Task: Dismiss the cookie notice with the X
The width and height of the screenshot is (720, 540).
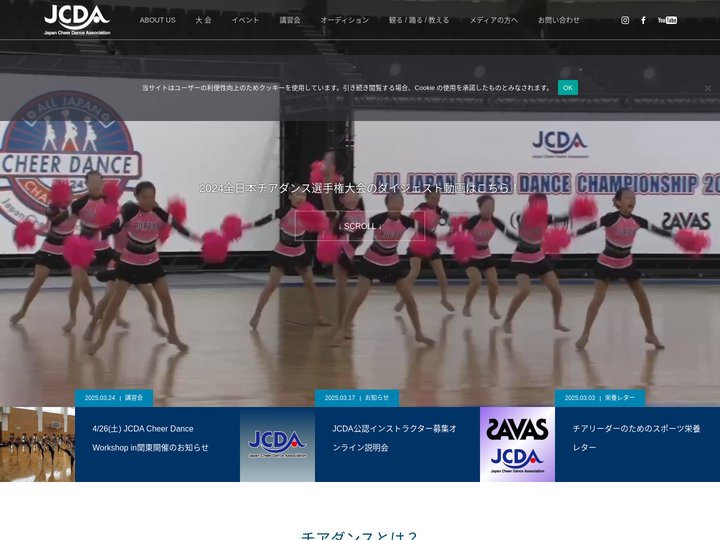Action: pyautogui.click(x=708, y=88)
